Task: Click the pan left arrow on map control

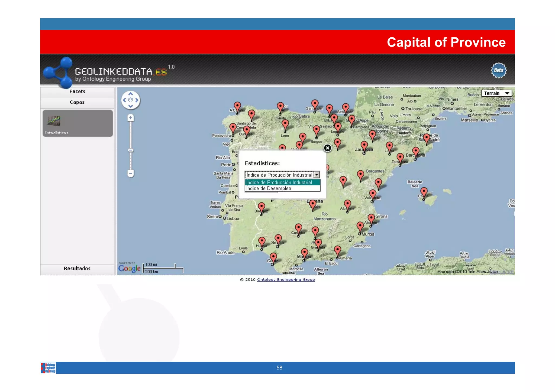Action: click(124, 100)
